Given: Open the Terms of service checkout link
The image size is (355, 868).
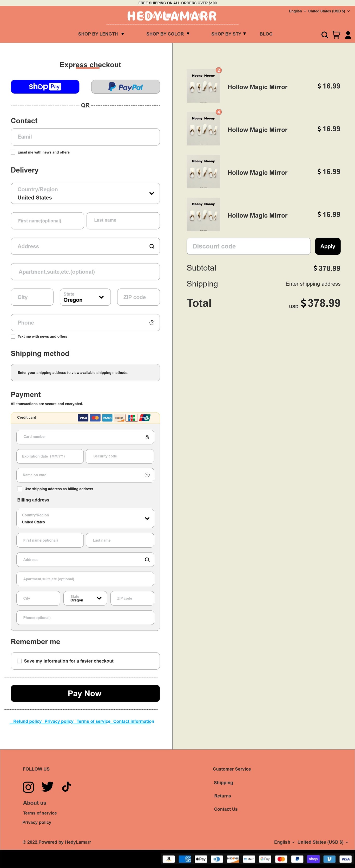Looking at the screenshot, I should (x=93, y=721).
